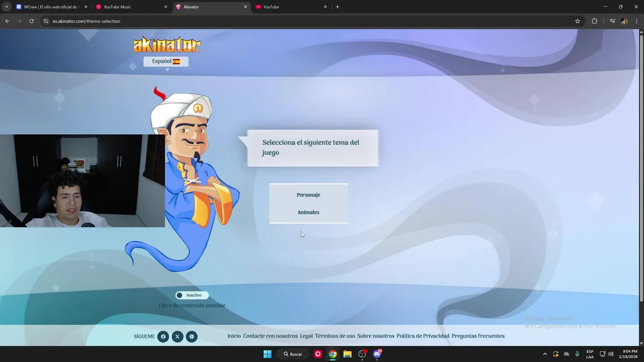This screenshot has height=362, width=644.
Task: Open the red circular app in the taskbar
Action: click(318, 354)
